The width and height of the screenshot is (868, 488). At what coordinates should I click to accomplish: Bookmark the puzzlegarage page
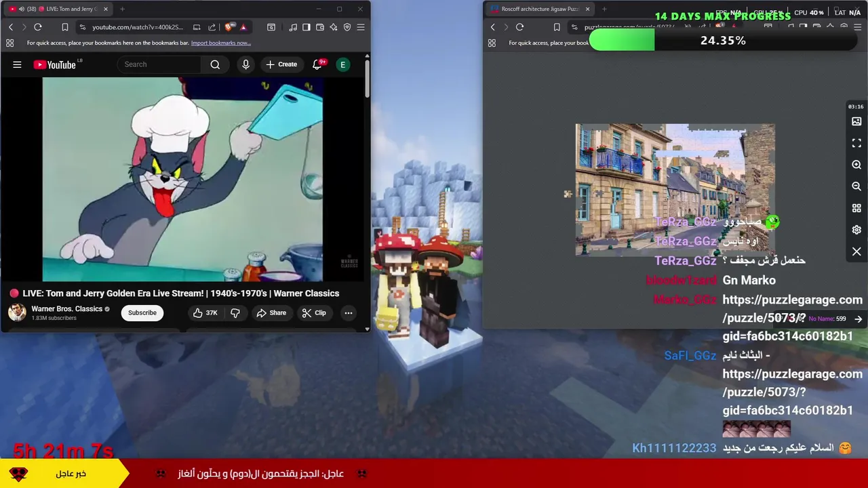coord(557,27)
